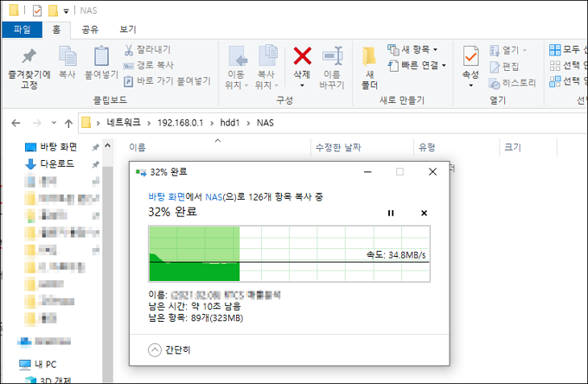The image size is (588, 384).
Task: Click hdd1 in the address breadcrumb
Action: click(x=229, y=123)
